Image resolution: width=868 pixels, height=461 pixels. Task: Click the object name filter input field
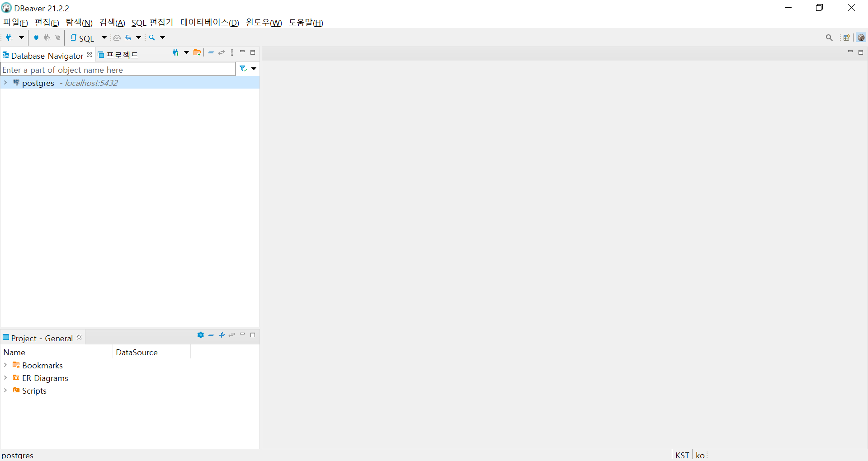118,69
